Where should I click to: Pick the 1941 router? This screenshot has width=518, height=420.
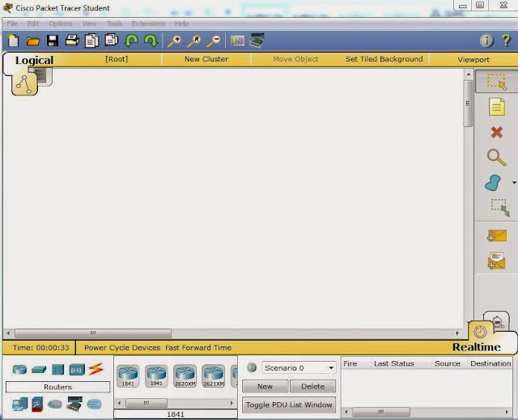156,375
